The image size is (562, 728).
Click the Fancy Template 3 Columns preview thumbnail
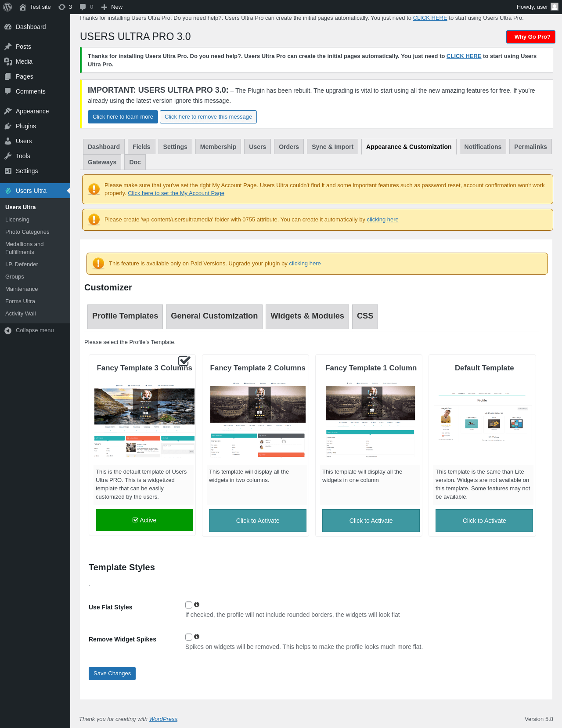click(x=144, y=421)
